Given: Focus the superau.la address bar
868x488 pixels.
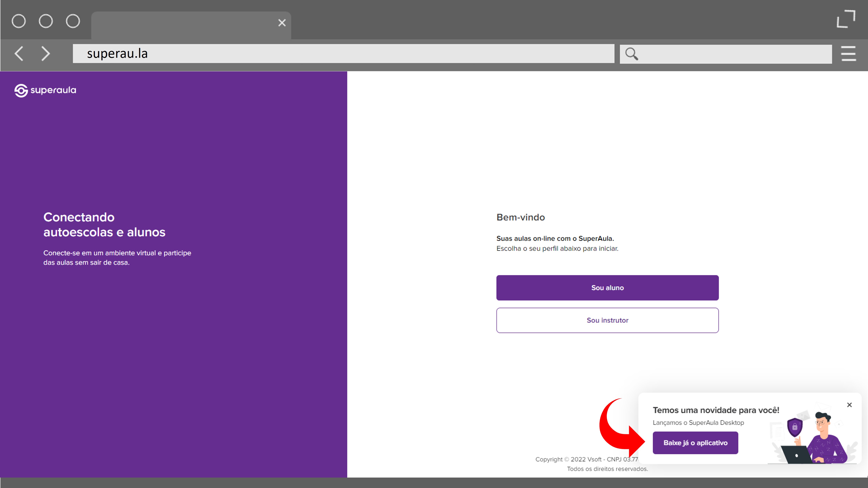Looking at the screenshot, I should pyautogui.click(x=343, y=54).
